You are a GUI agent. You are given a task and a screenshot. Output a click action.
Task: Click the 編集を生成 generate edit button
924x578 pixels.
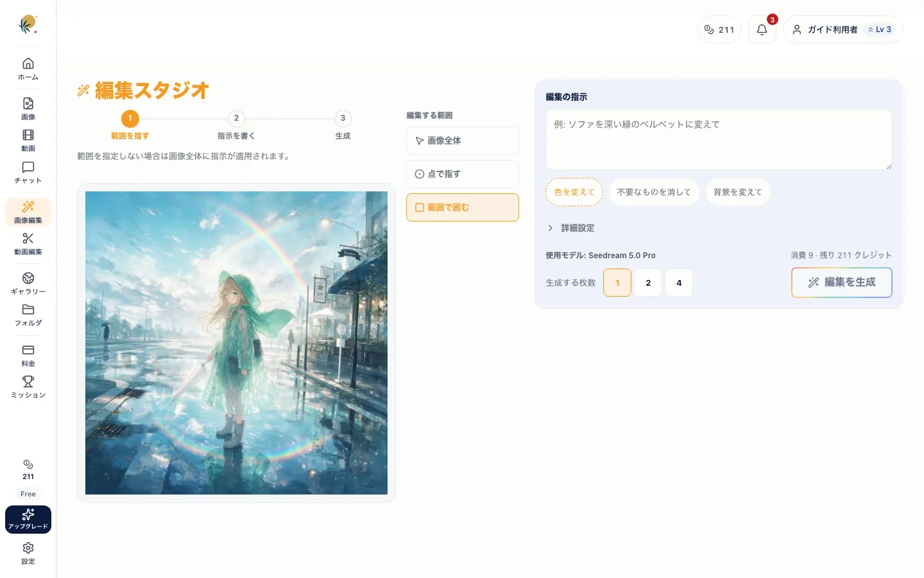pyautogui.click(x=842, y=283)
